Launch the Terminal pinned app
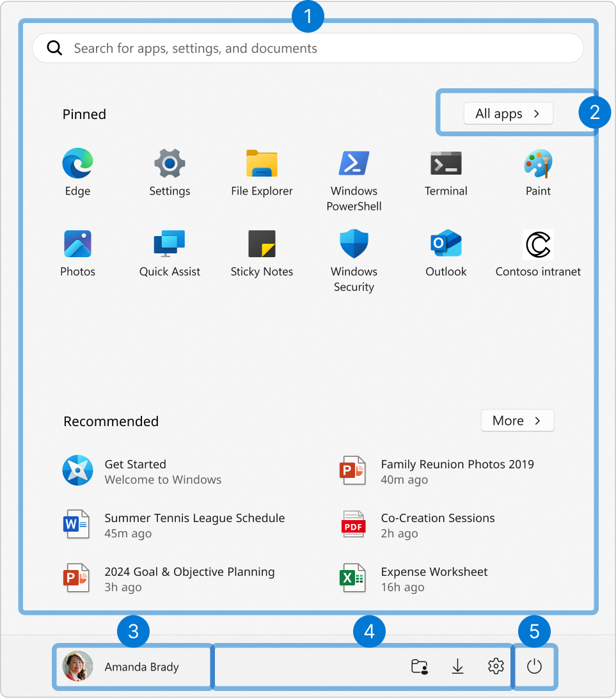 (x=446, y=172)
